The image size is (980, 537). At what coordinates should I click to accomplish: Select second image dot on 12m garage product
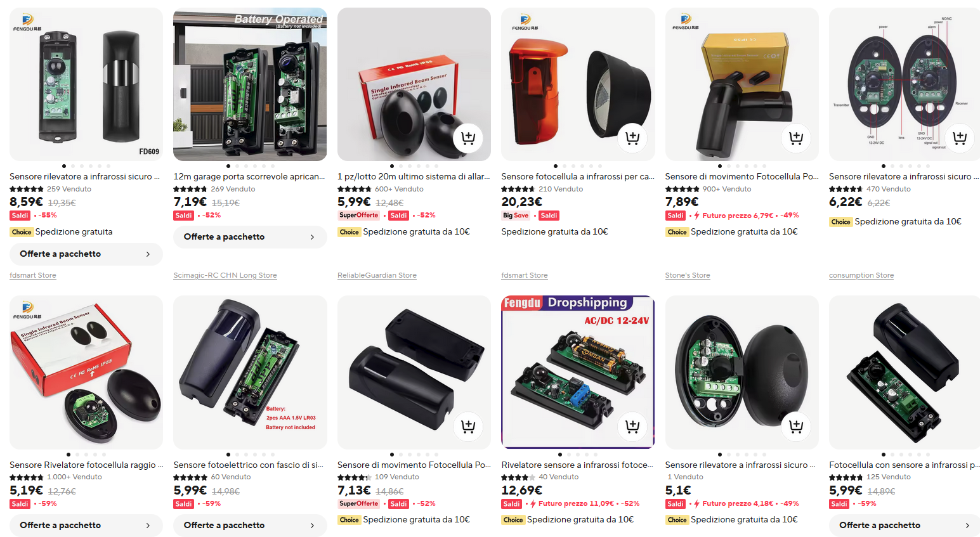[x=237, y=166]
